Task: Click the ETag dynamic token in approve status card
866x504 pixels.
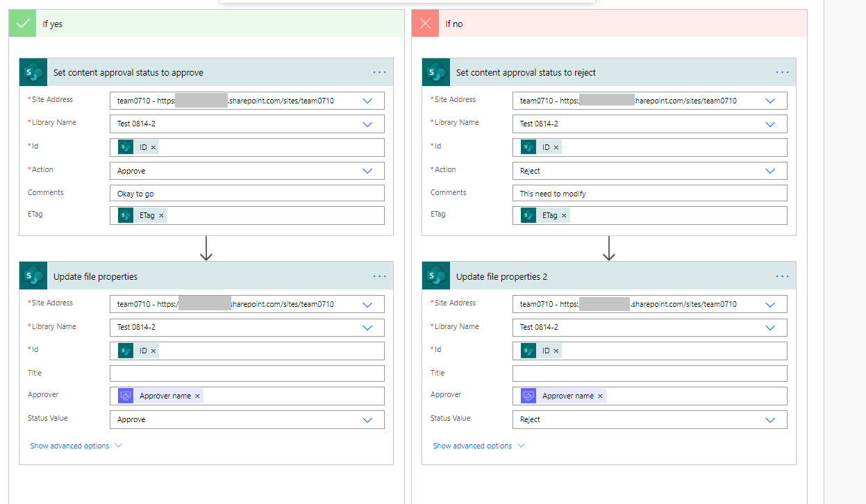Action: pyautogui.click(x=142, y=216)
